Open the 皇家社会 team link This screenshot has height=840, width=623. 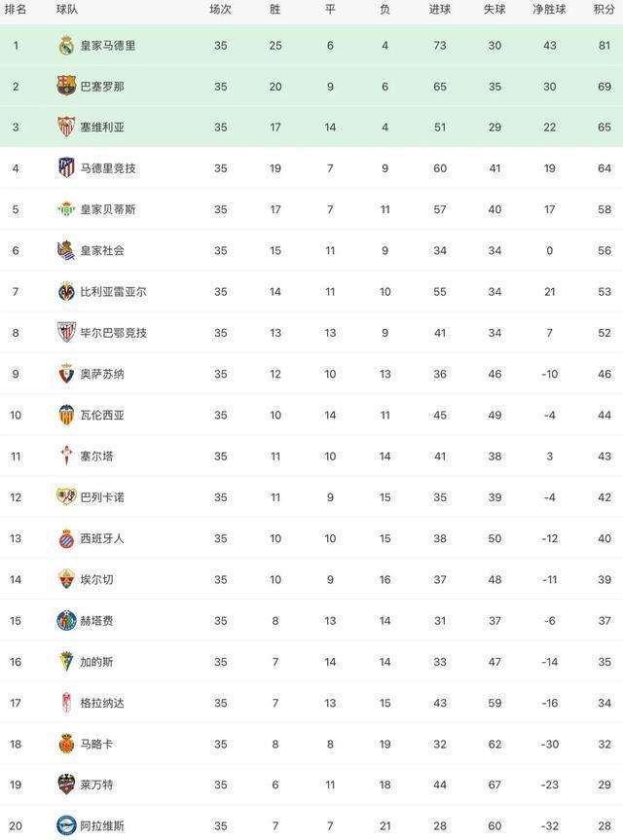(x=102, y=251)
